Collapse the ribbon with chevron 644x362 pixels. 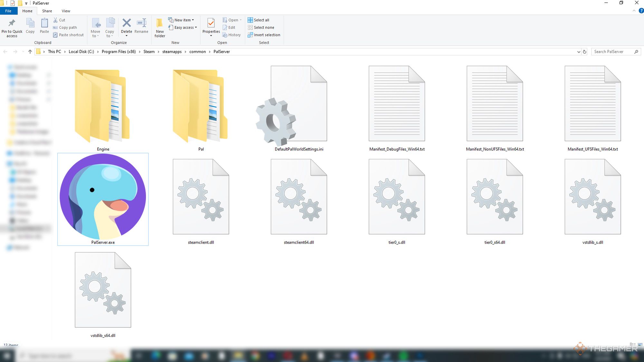(x=634, y=11)
